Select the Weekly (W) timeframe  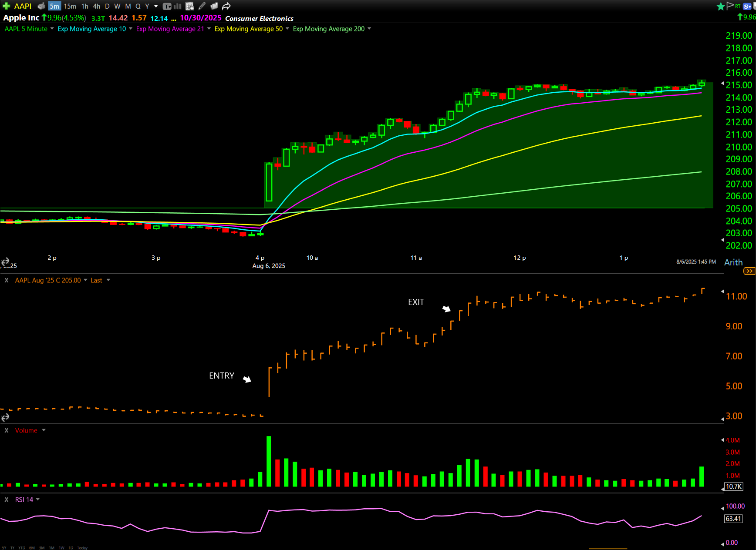[x=117, y=6]
